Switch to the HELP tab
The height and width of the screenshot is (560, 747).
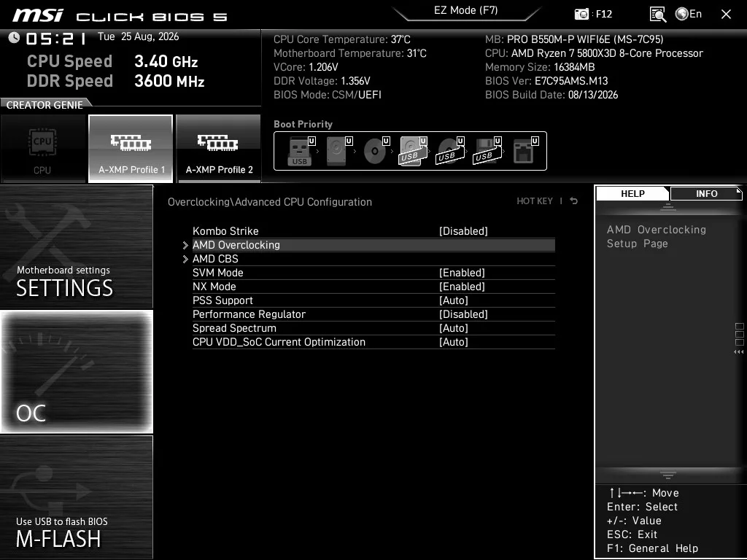tap(632, 193)
